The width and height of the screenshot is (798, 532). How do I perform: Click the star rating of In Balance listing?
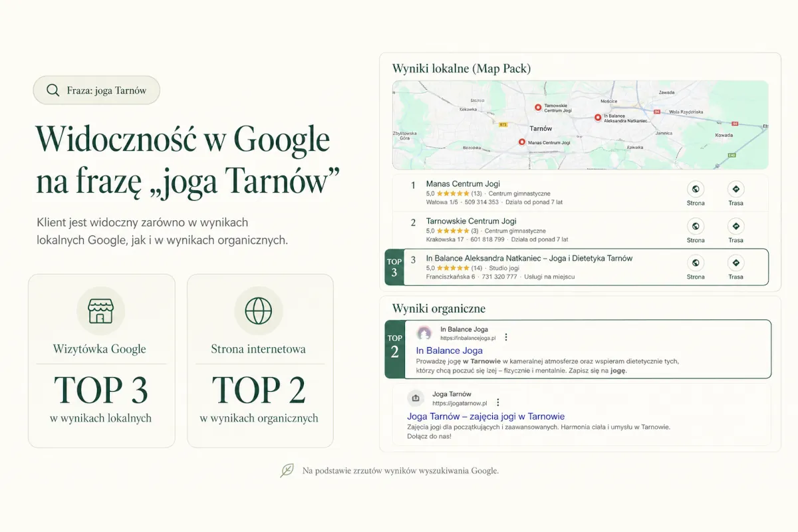point(453,268)
